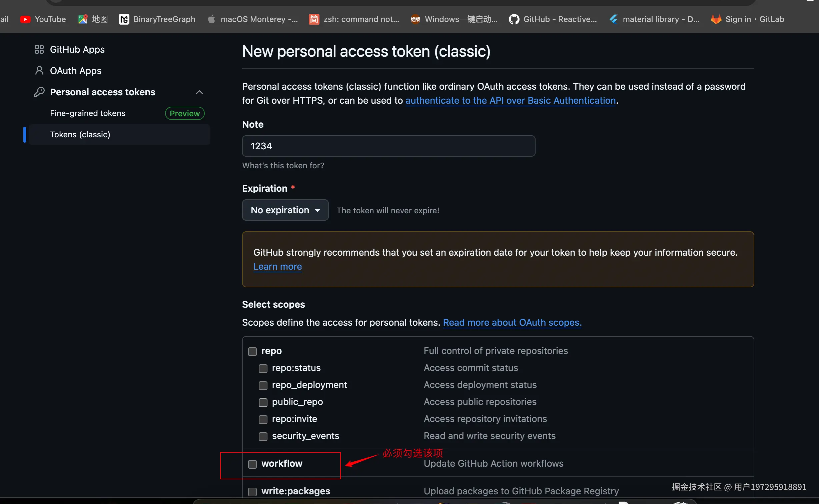The image size is (819, 504).
Task: Tick the public_repo checkbox
Action: 263,402
